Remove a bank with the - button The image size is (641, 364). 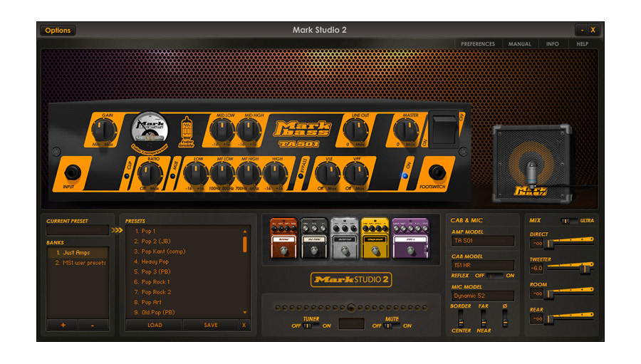(x=93, y=325)
